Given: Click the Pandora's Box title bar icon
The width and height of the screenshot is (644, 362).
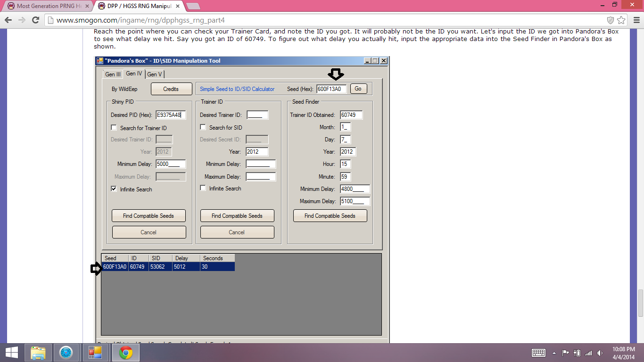Looking at the screenshot, I should (99, 61).
